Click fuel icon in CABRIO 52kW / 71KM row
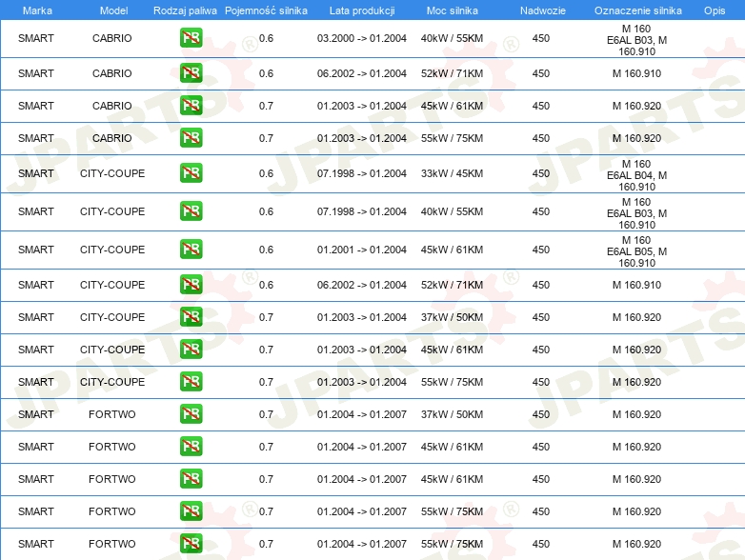Image resolution: width=745 pixels, height=560 pixels. pos(191,73)
